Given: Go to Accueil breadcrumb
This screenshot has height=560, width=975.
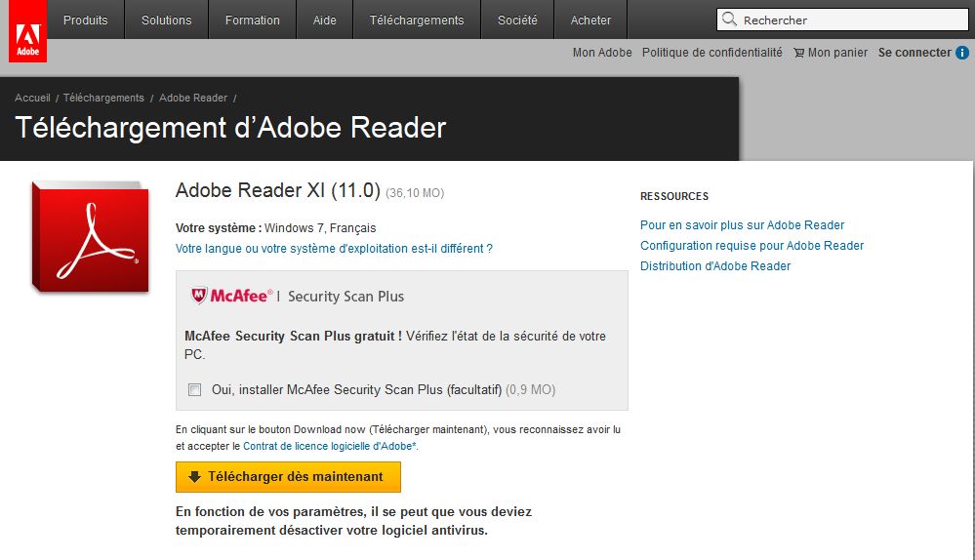Looking at the screenshot, I should (32, 98).
